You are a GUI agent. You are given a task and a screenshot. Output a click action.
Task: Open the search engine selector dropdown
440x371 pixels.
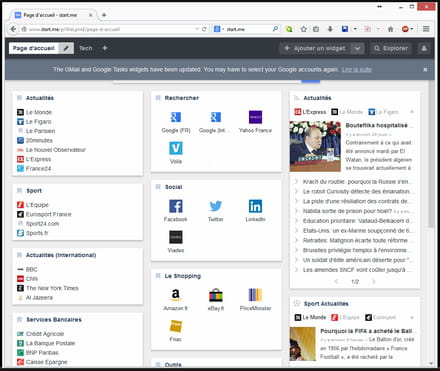[x=219, y=29]
